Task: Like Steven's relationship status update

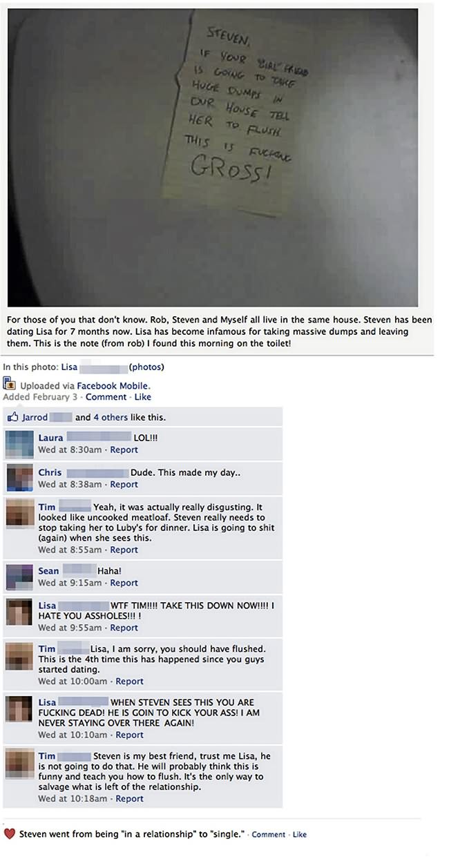Action: pos(300,835)
